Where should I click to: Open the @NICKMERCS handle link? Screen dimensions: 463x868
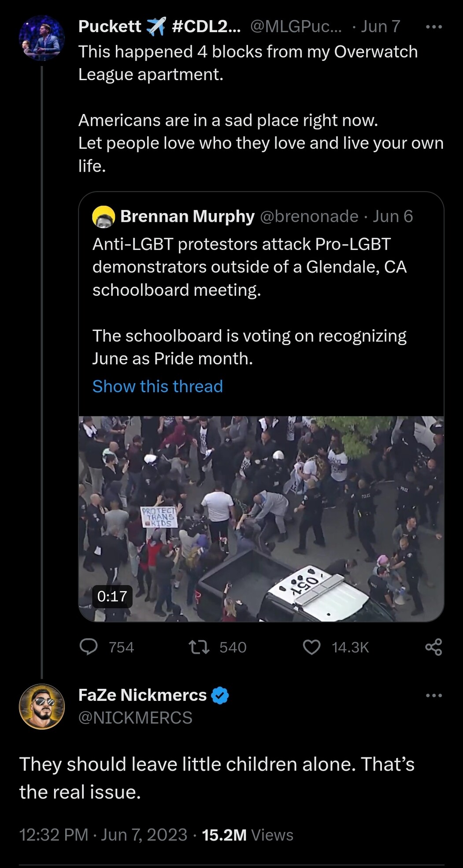point(135,718)
